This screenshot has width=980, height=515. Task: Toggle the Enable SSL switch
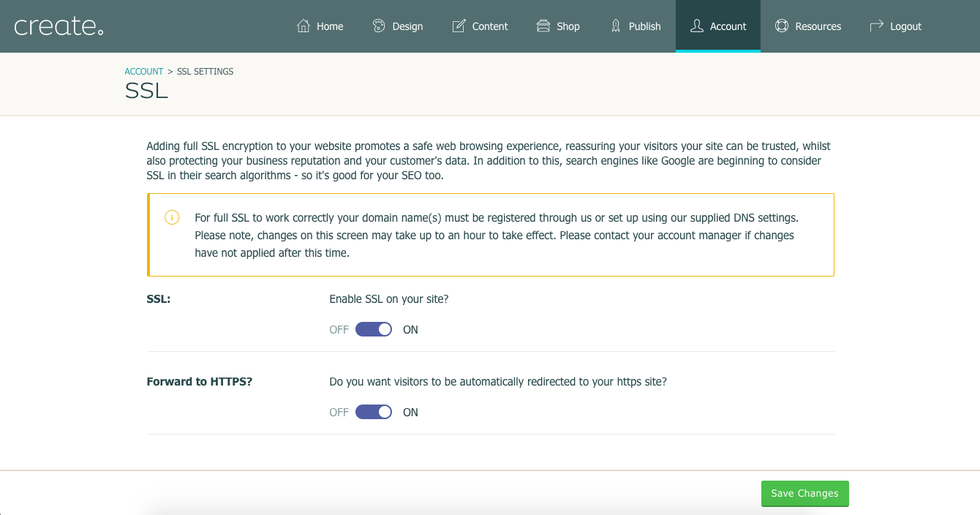pos(374,329)
